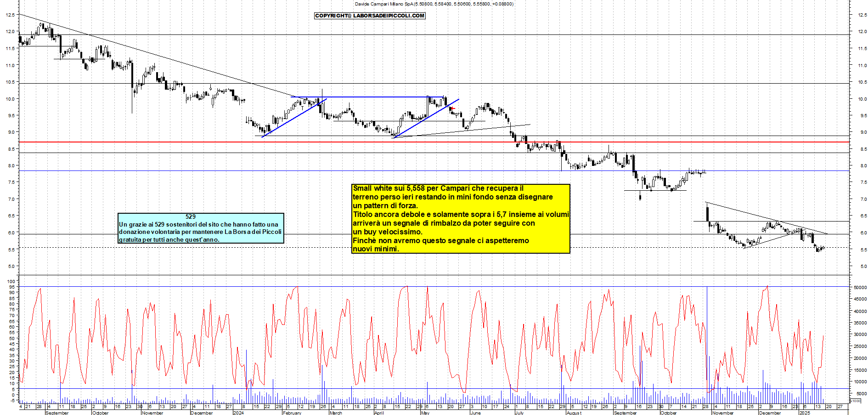The height and width of the screenshot is (415, 868).
Task: Click the 'March' month label
Action: [336, 413]
